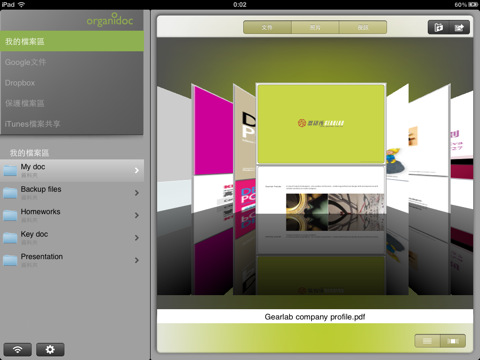Click the Backup files folder icon

coord(10,193)
